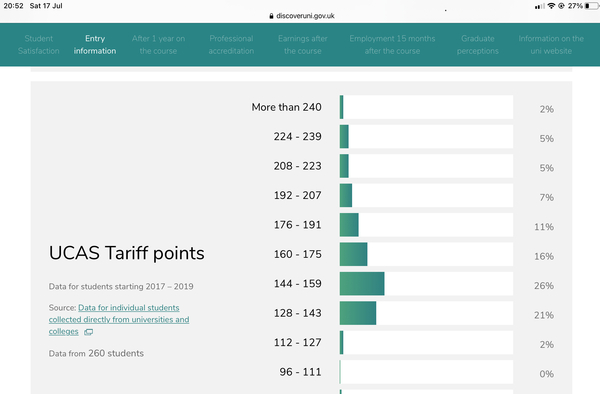
Task: Click the 26% bar for 144 - 159
Action: (x=362, y=284)
